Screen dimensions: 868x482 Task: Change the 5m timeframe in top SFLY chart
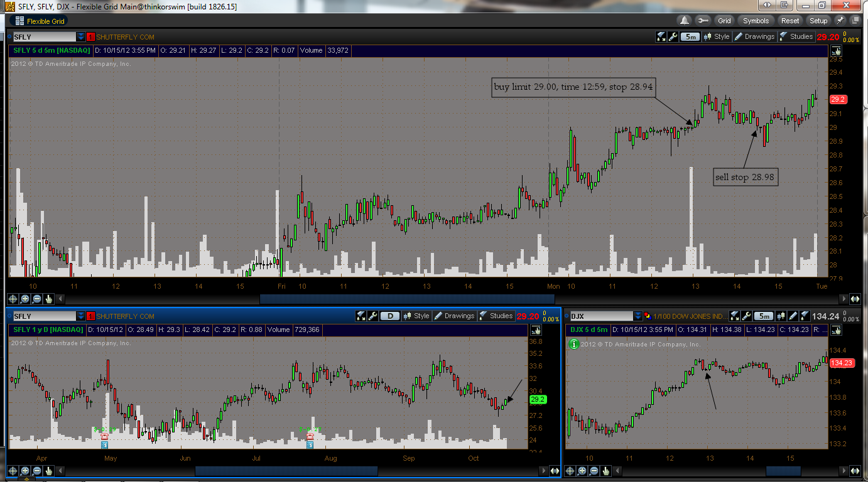pyautogui.click(x=690, y=36)
